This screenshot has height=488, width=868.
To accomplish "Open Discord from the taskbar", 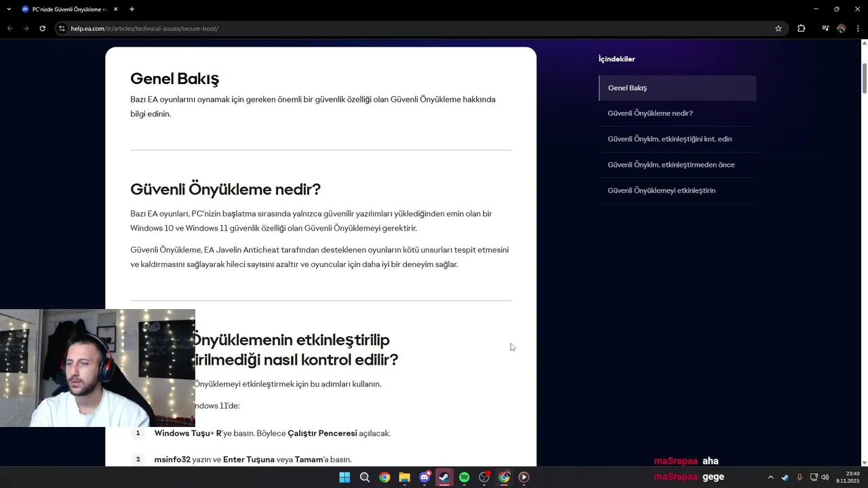I will (x=425, y=477).
